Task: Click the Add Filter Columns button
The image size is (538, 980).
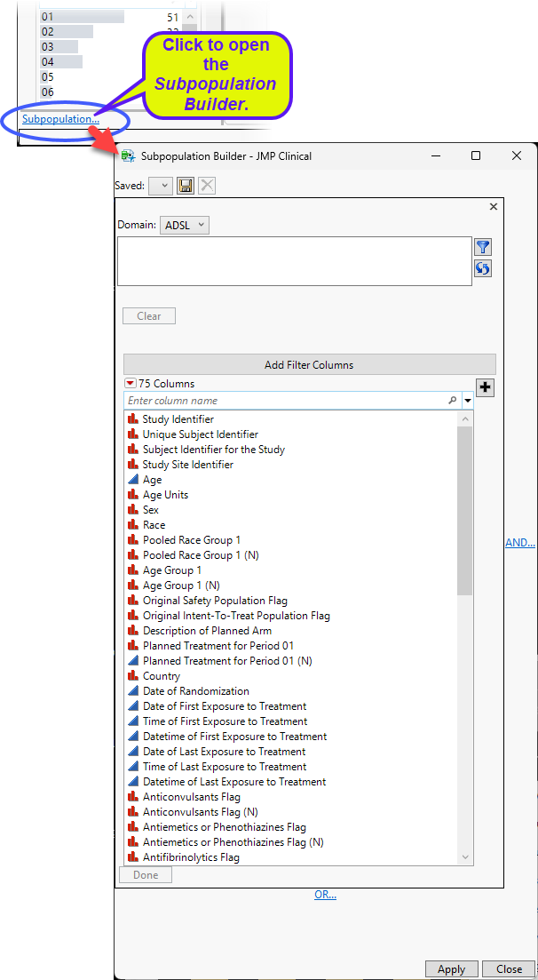Action: (x=309, y=364)
